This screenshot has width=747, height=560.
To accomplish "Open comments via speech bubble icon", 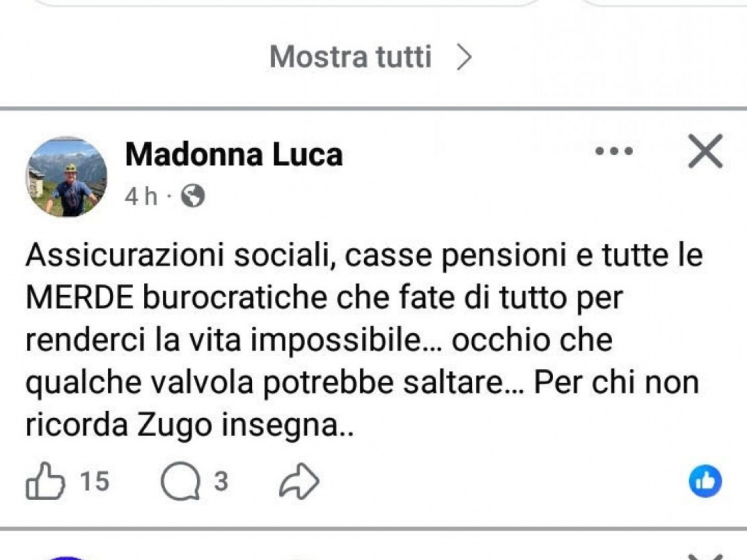I will click(x=180, y=481).
